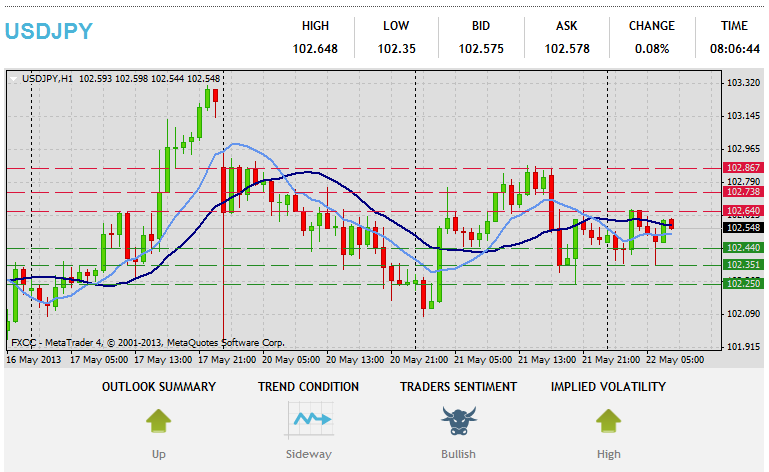Select the HIGH value 102.648
The height and width of the screenshot is (472, 769).
point(315,49)
